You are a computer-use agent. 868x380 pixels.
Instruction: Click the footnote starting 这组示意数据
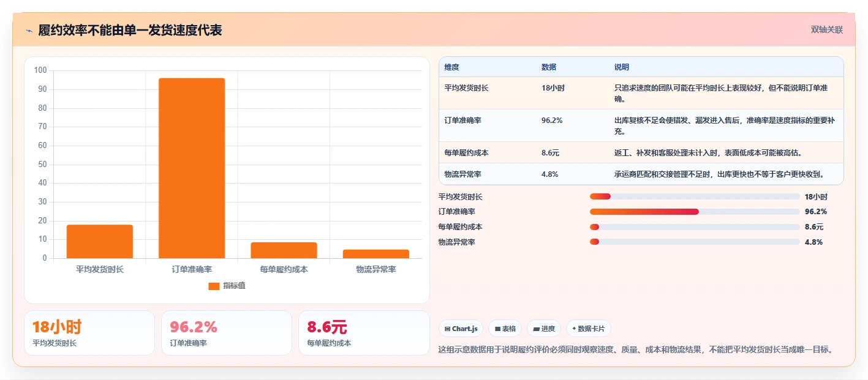(x=638, y=350)
